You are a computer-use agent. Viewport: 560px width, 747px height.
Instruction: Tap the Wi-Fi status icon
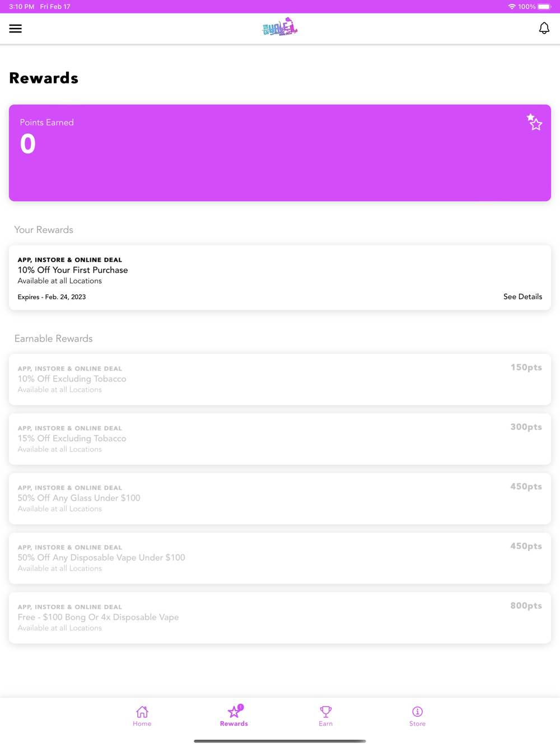pyautogui.click(x=512, y=7)
